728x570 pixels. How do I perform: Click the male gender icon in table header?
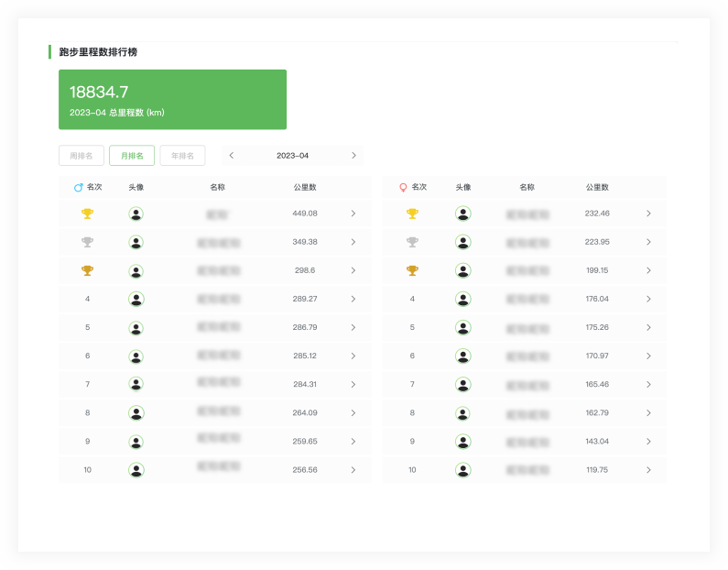[x=78, y=187]
